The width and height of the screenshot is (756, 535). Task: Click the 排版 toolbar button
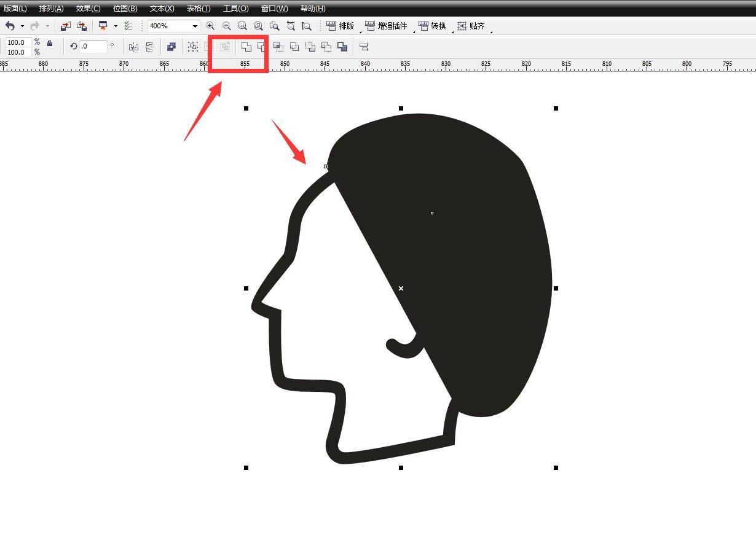click(x=340, y=26)
